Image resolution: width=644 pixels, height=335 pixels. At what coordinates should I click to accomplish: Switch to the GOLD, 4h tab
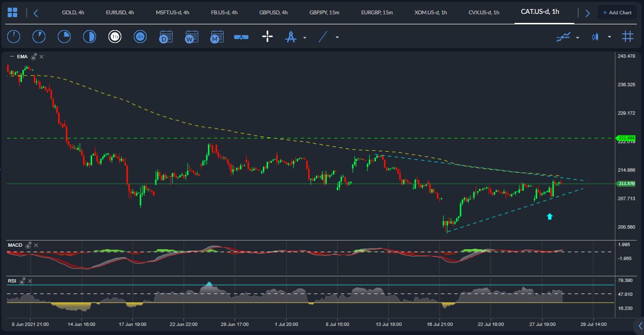[x=73, y=12]
